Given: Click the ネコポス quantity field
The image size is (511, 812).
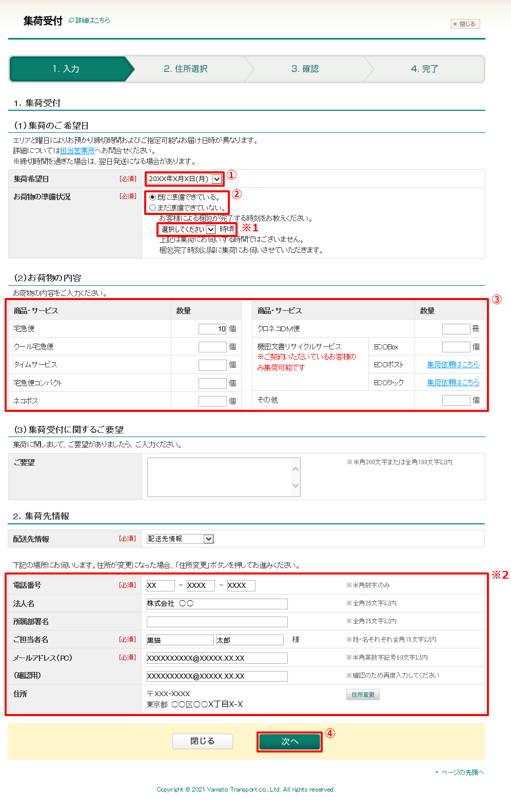Looking at the screenshot, I should click(x=213, y=401).
